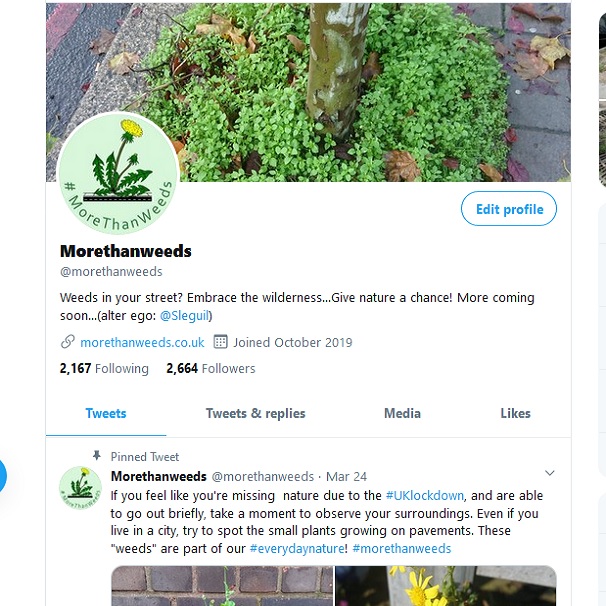Screen dimensions: 606x606
Task: Click the small avatar on the pinned tweet
Action: click(x=80, y=486)
